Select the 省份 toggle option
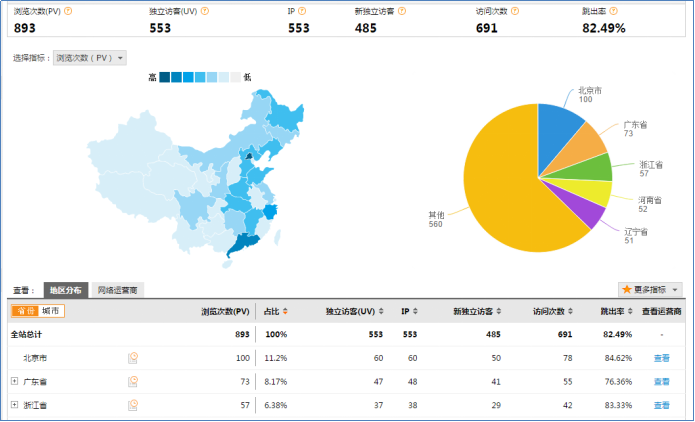Screen dimensions: 695x422 (26, 311)
